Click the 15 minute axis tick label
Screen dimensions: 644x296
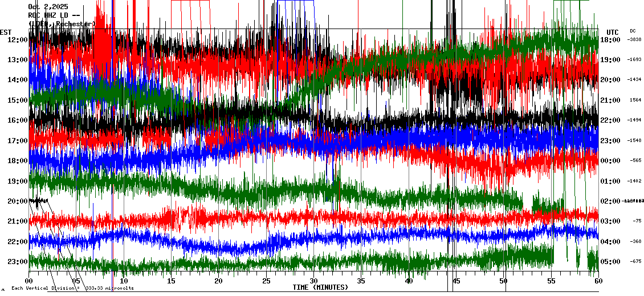(x=171, y=281)
